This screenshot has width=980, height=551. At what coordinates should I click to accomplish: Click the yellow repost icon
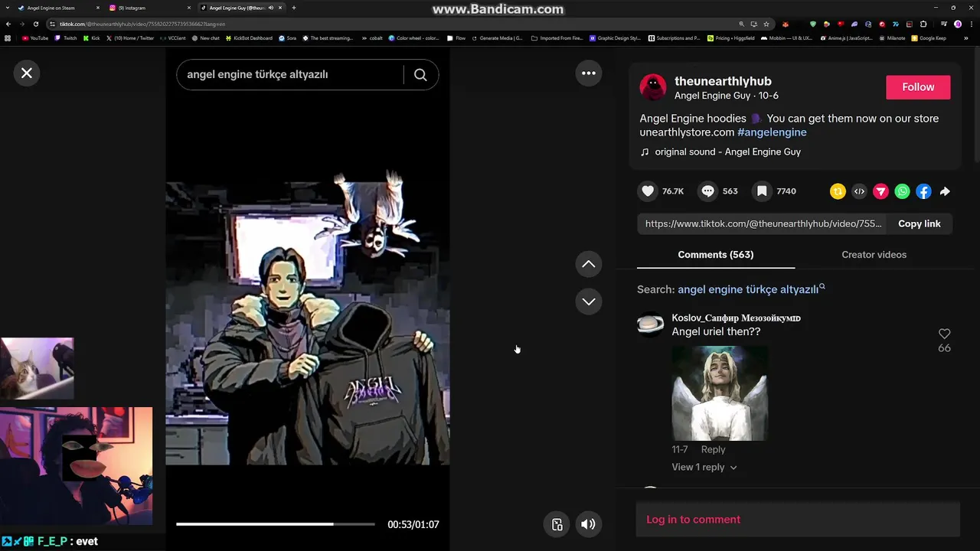(x=838, y=191)
